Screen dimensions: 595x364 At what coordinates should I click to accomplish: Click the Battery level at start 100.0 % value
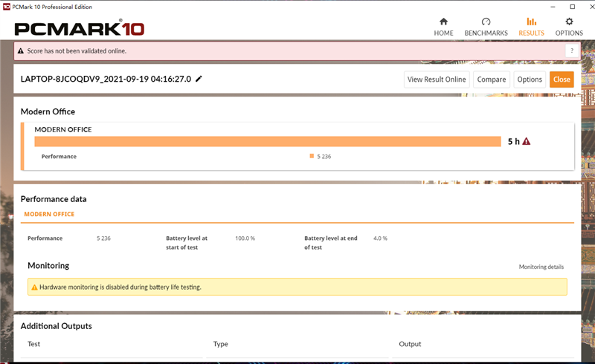click(245, 238)
